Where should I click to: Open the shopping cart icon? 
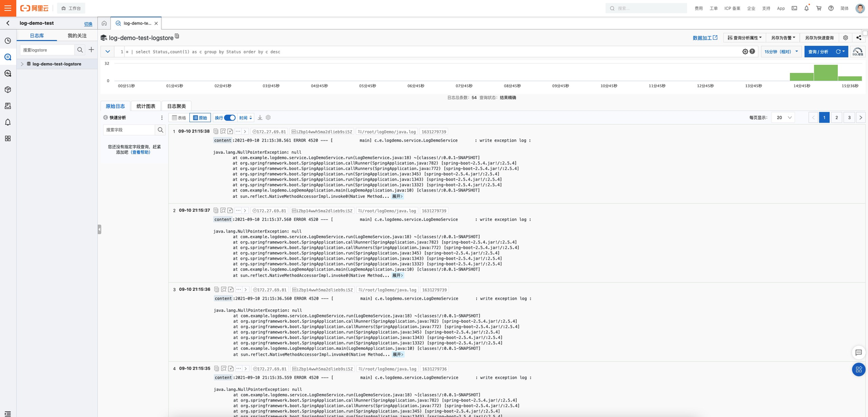coord(819,8)
